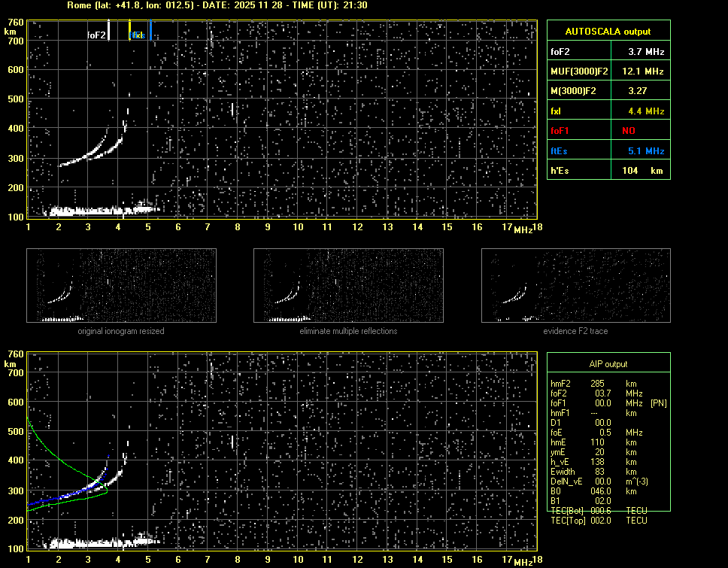Image resolution: width=728 pixels, height=568 pixels.
Task: Click the AIP output header
Action: (x=608, y=364)
